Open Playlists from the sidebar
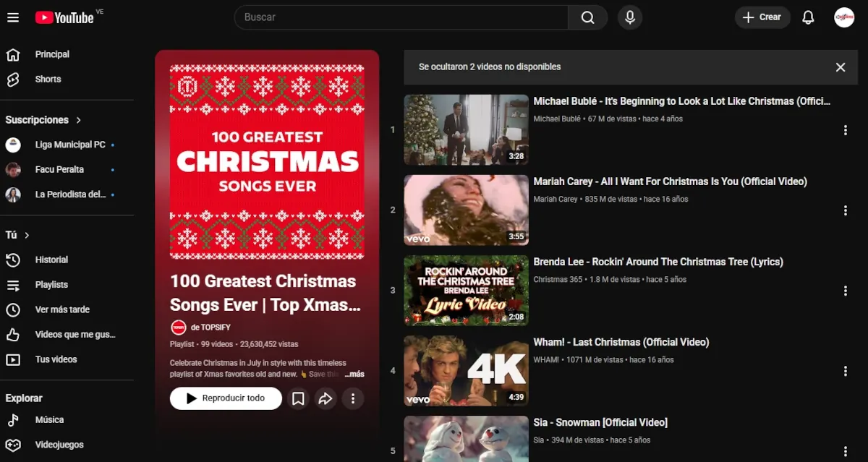 tap(51, 284)
